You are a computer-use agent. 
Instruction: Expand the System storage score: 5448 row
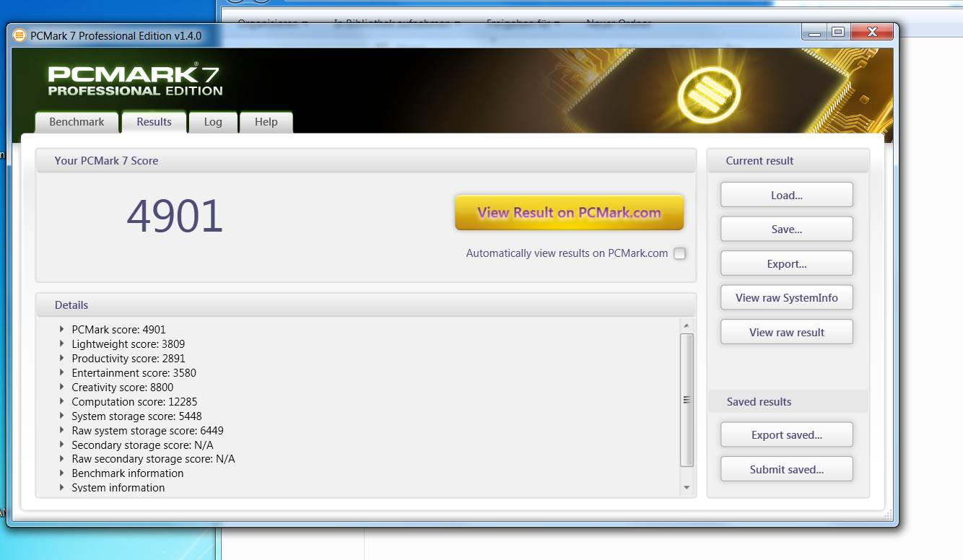[x=62, y=416]
